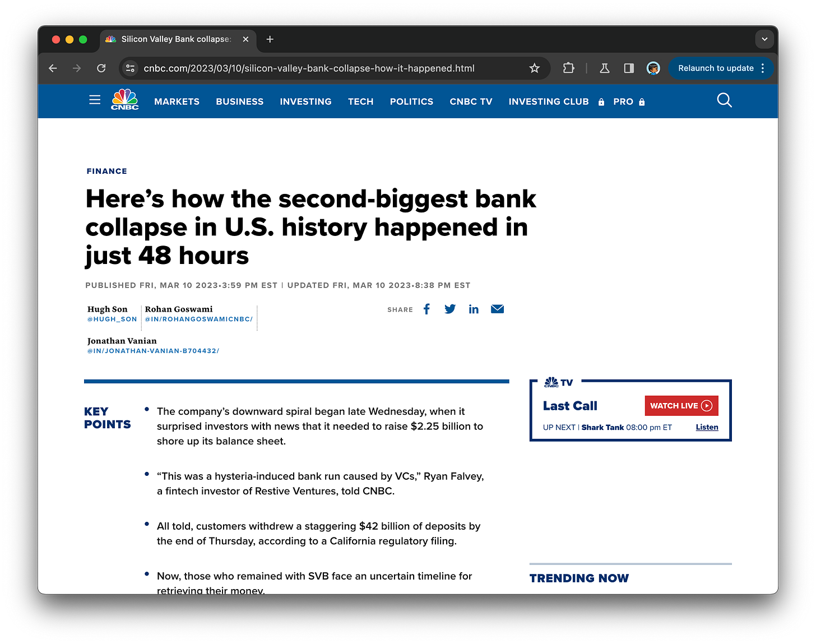Open author Rohan Goswami profile

coord(179,309)
